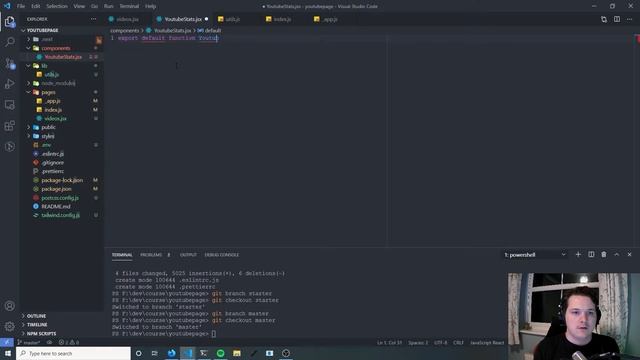Image resolution: width=640 pixels, height=360 pixels.
Task: Open the Search view in activity bar
Action: [10, 42]
